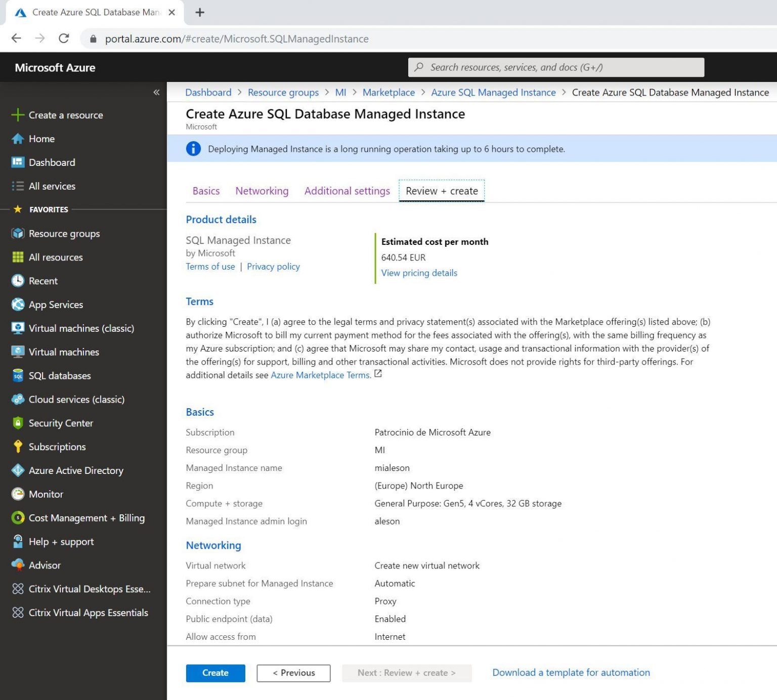Open the Monitor service
Image resolution: width=777 pixels, height=700 pixels.
(46, 494)
